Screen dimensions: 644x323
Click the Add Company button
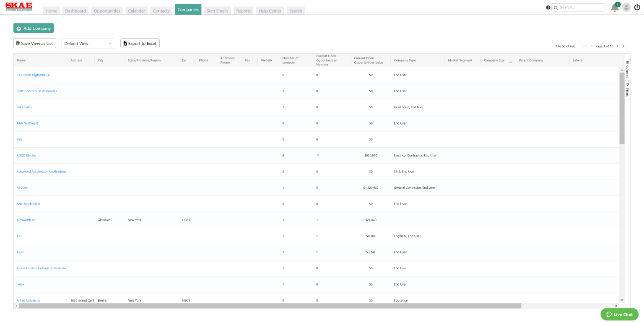point(34,28)
